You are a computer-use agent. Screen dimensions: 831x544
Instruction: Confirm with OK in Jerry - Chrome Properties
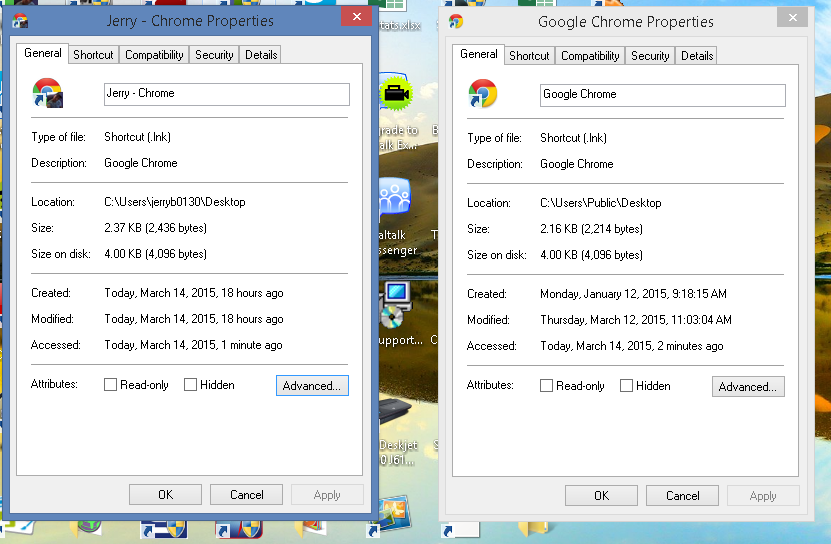click(165, 495)
